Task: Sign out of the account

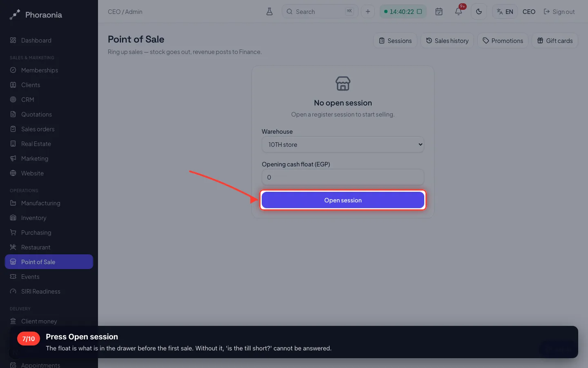Action: [559, 12]
